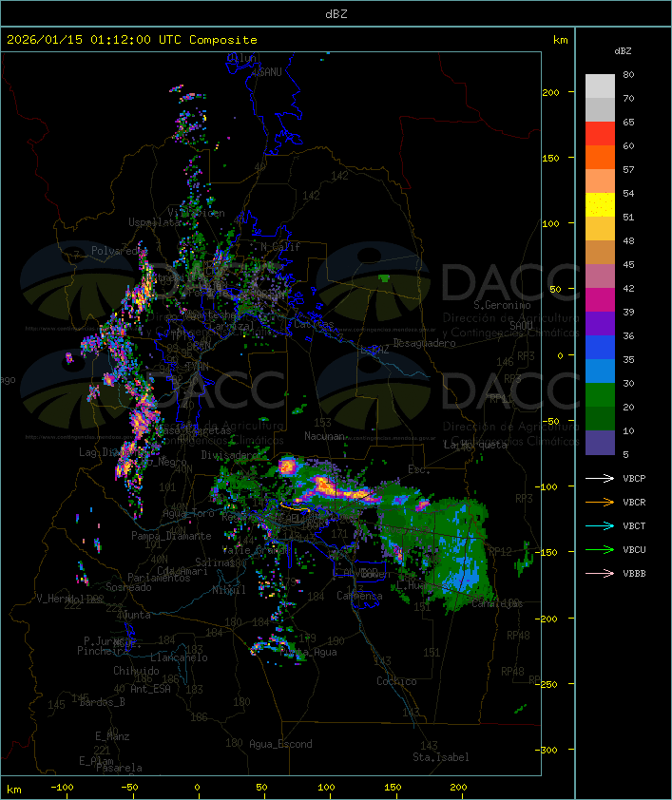Pick the dark orange 57-60 dBZ swatch
The image size is (672, 800).
coord(600,157)
